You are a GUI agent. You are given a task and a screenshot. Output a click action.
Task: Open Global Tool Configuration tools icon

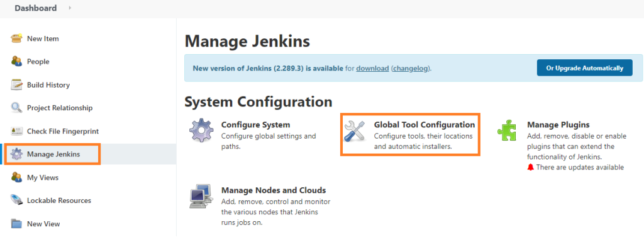tap(355, 131)
